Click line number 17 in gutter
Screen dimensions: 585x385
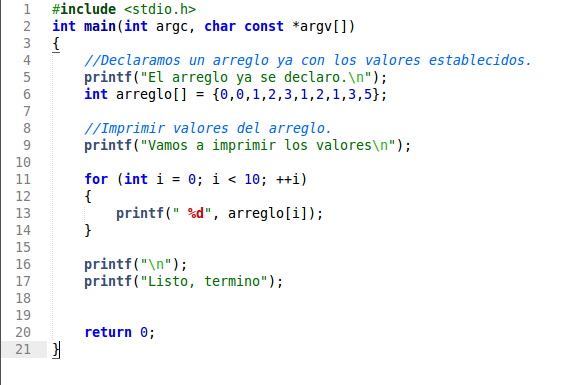23,281
